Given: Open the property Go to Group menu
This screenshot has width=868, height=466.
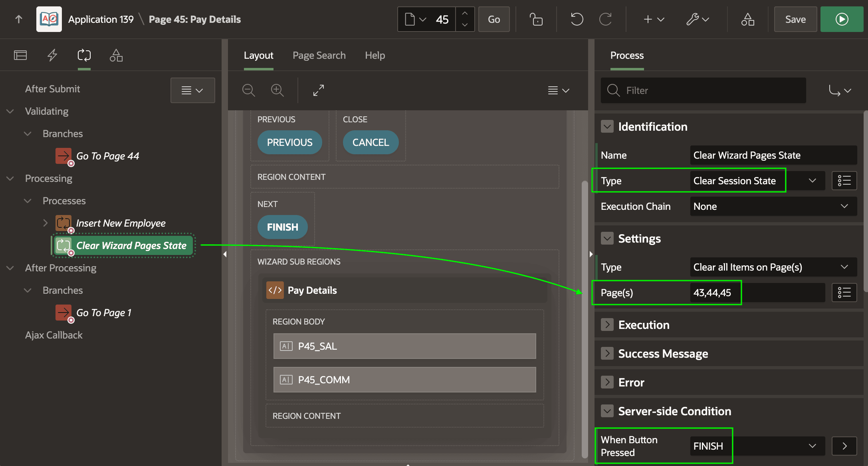Looking at the screenshot, I should tap(840, 90).
